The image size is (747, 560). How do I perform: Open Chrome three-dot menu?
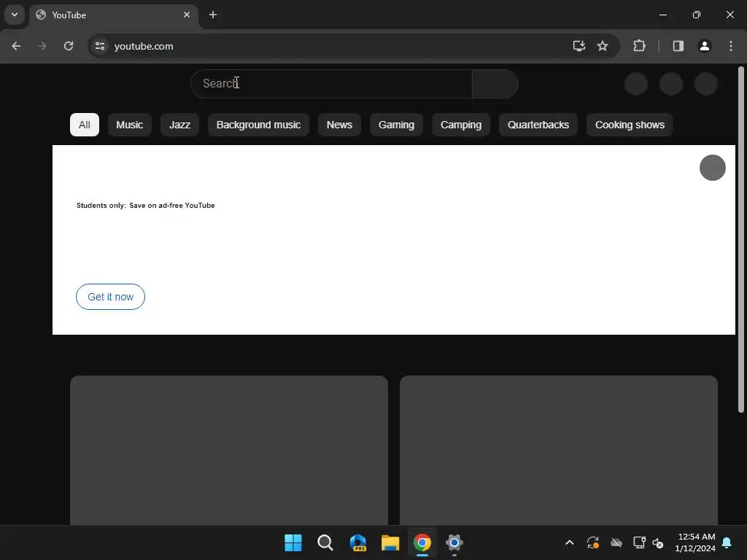pos(731,46)
